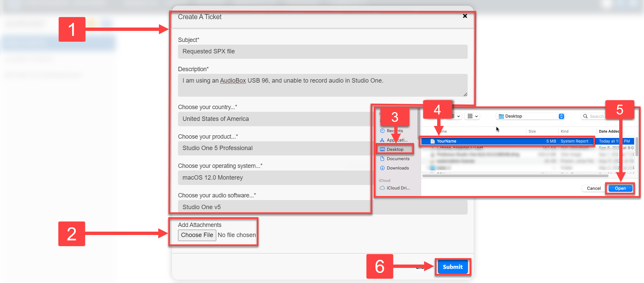Click the YourName file document icon
The image size is (644, 283).
432,141
